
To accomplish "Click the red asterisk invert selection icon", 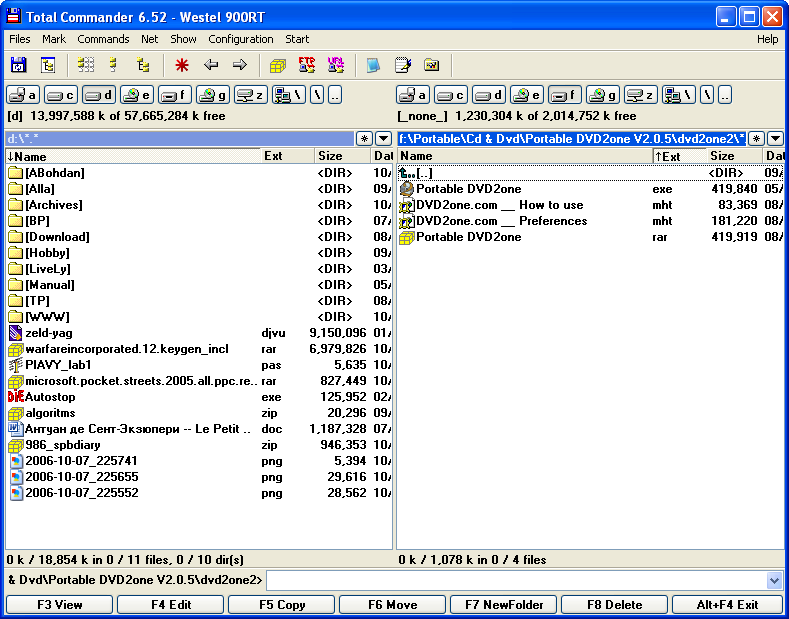I will 181,65.
